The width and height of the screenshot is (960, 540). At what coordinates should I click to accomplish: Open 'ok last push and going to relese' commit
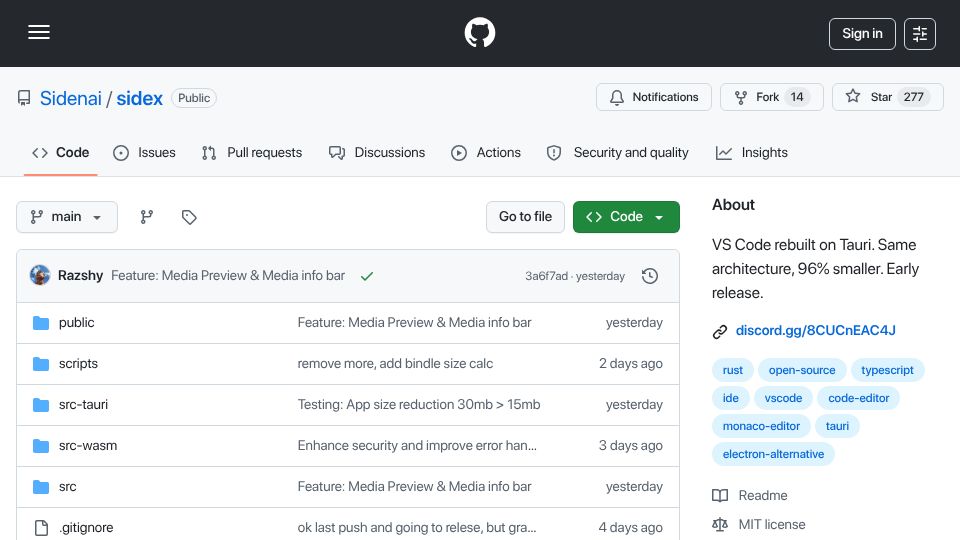[417, 528]
